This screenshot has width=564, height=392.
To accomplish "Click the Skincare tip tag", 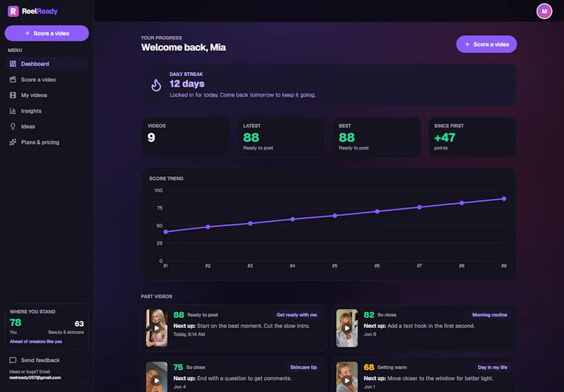I will (x=303, y=367).
